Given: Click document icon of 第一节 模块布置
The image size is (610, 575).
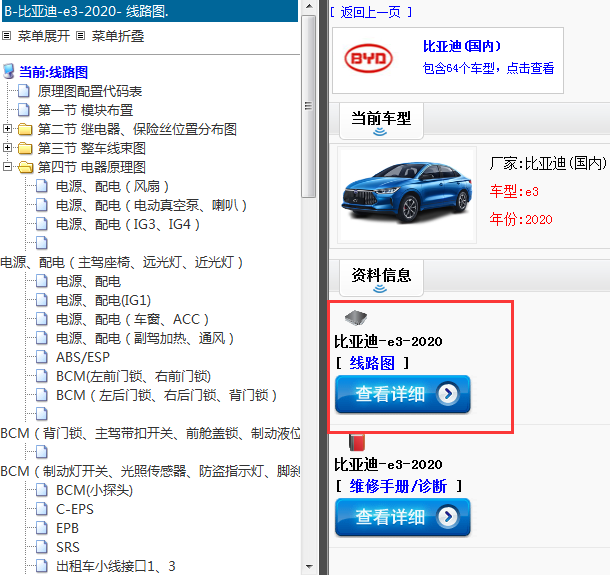Looking at the screenshot, I should click(x=24, y=110).
